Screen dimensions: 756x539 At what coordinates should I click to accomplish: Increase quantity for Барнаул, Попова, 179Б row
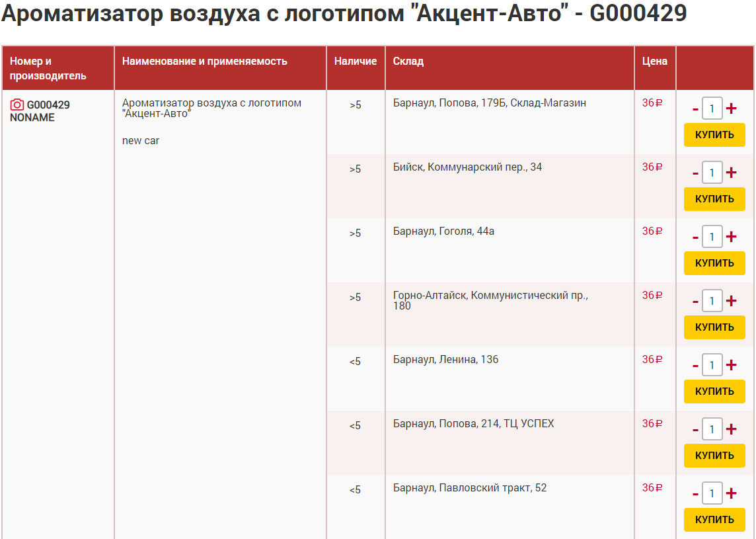coord(731,108)
